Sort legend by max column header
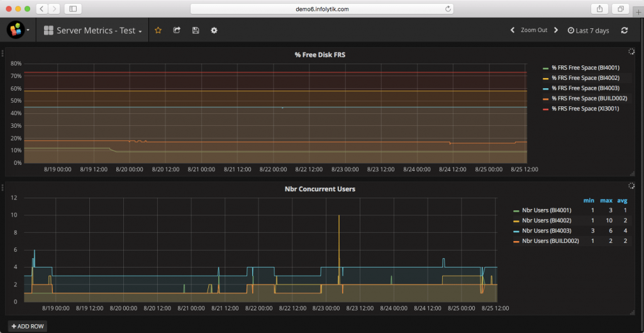644x333 pixels. 606,201
